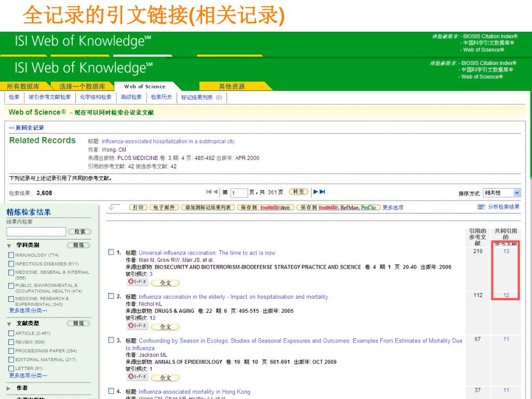
Task: Click the 电子邮件 button
Action: 164,207
